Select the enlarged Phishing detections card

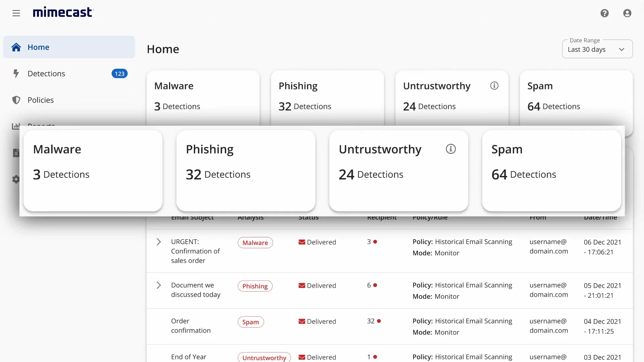246,171
